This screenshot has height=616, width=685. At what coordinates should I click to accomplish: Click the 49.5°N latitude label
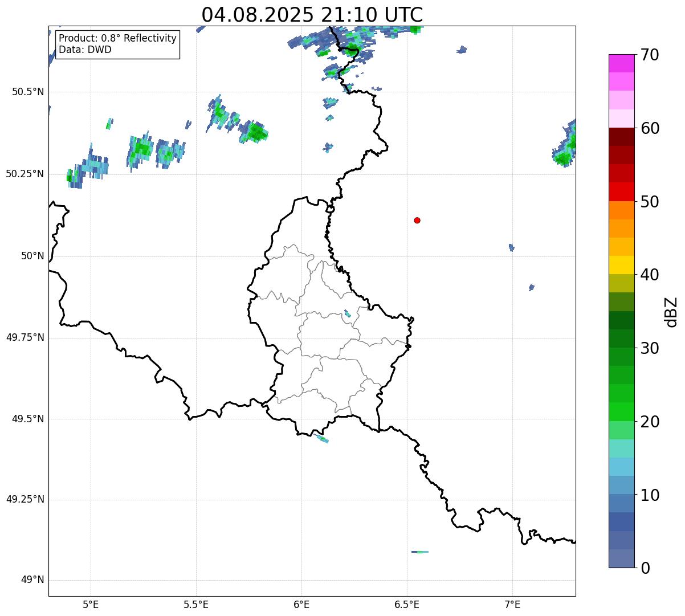(28, 419)
